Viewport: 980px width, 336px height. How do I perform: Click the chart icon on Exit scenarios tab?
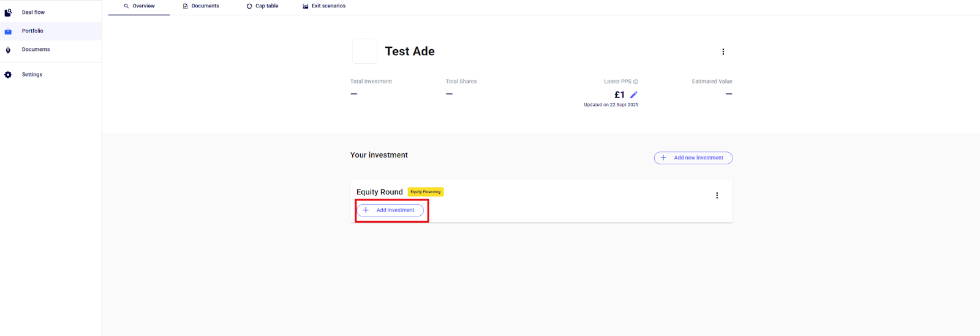(306, 6)
